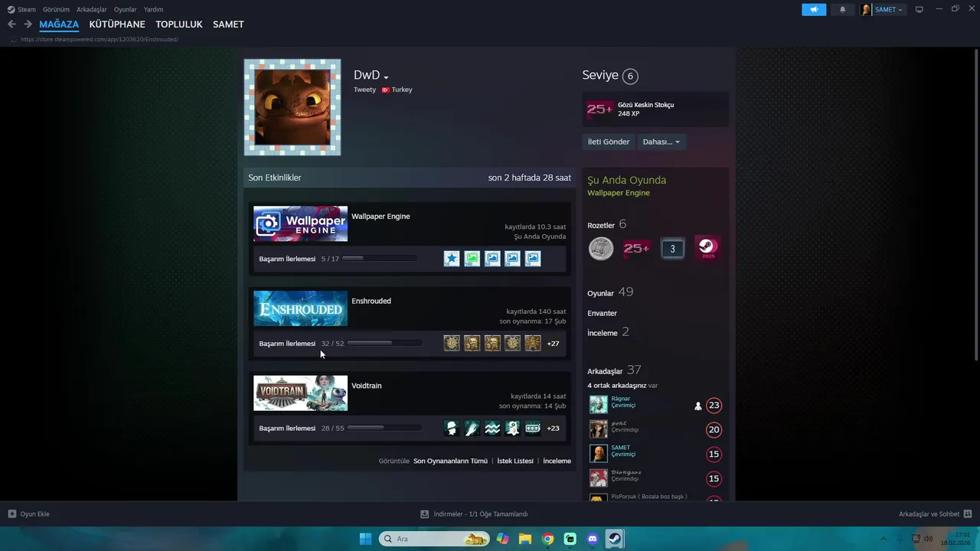The width and height of the screenshot is (980, 551).
Task: Click the Big Picture mode monitor icon
Action: (x=920, y=9)
